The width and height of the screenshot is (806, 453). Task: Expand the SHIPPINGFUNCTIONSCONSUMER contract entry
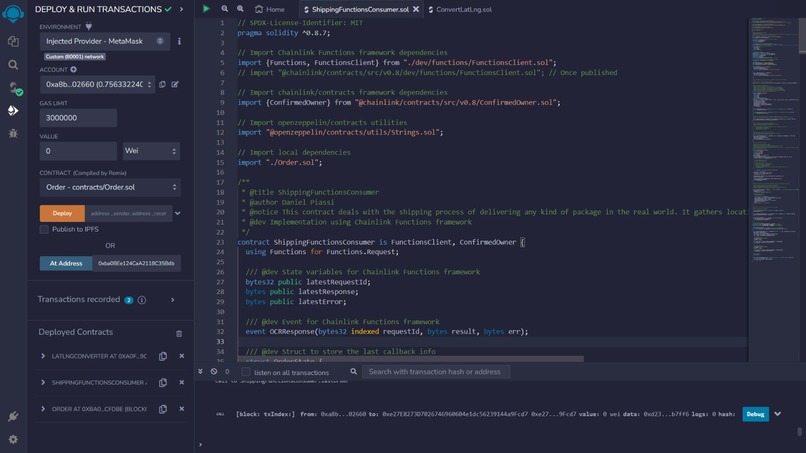[43, 383]
